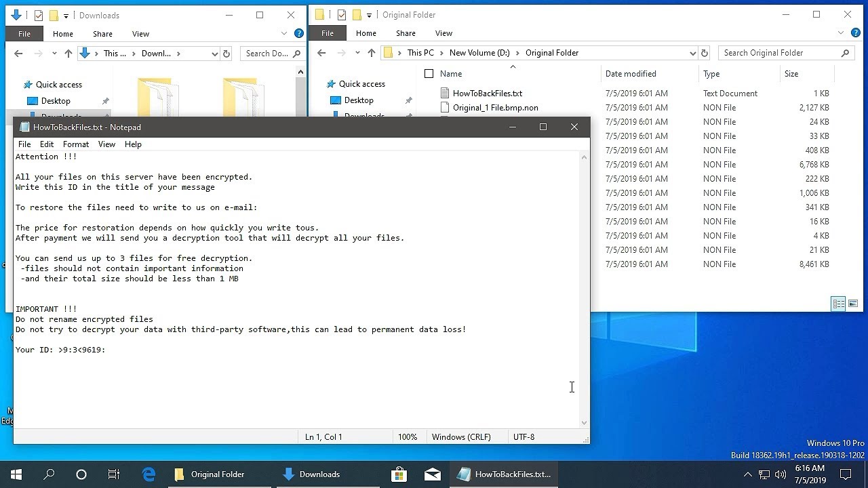
Task: Switch to Original Folder taskbar button
Action: tap(219, 474)
